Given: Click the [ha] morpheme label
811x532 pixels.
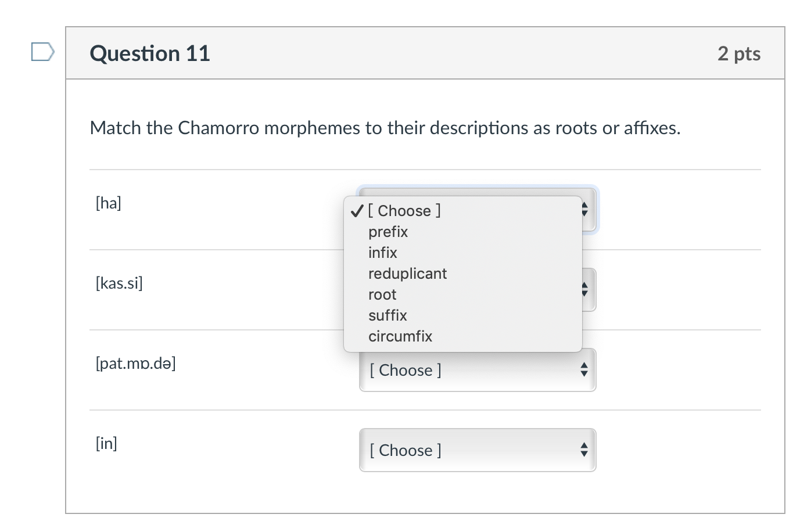Looking at the screenshot, I should point(109,203).
